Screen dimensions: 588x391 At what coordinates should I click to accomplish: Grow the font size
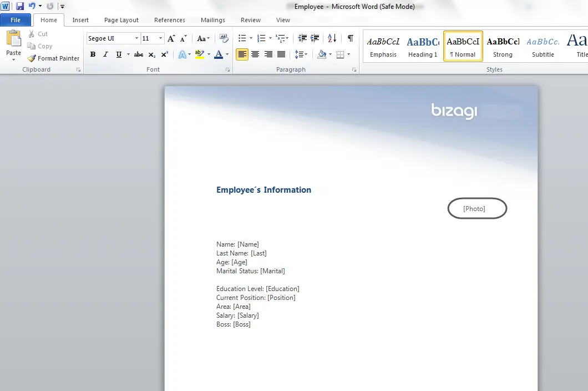171,38
